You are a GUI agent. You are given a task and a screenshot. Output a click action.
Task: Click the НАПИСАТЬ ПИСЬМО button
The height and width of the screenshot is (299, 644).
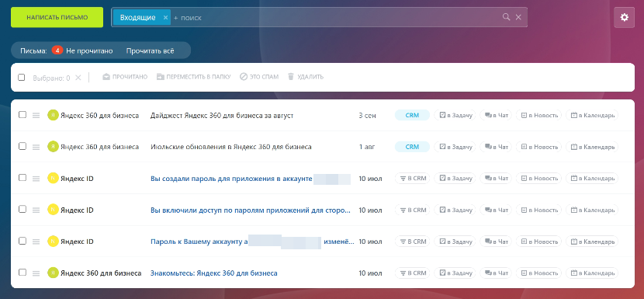pyautogui.click(x=57, y=17)
